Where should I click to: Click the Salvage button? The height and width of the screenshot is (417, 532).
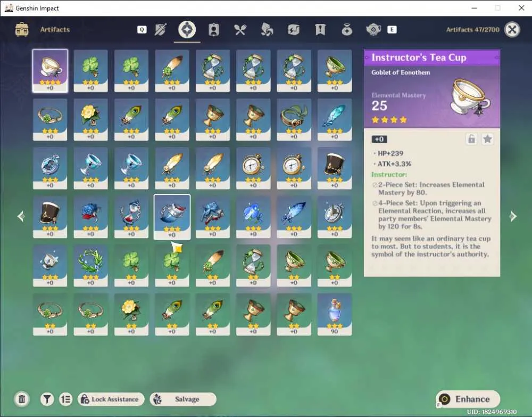[x=183, y=399]
